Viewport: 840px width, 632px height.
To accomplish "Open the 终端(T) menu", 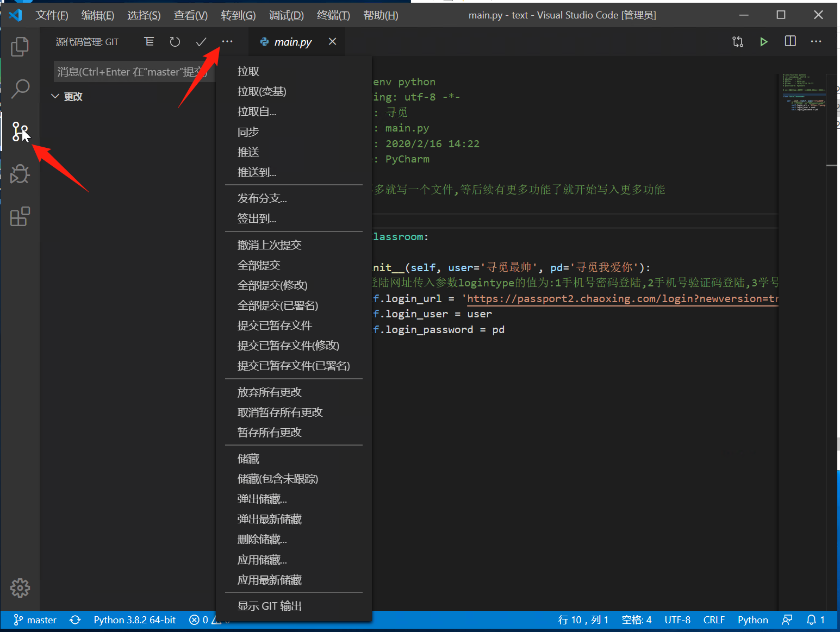I will (333, 15).
